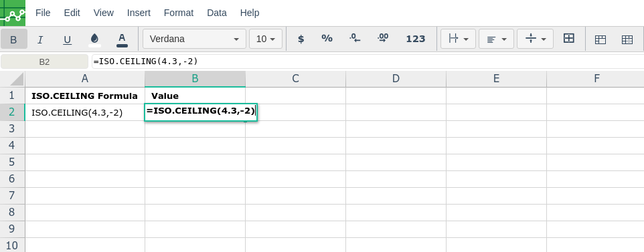Toggle Italic formatting button
This screenshot has width=644, height=252.
[x=40, y=39]
